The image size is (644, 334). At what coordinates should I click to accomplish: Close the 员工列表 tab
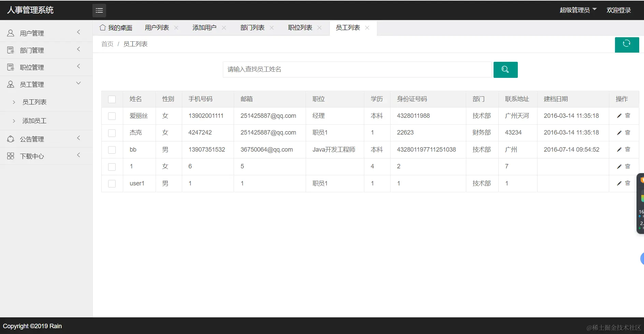(367, 28)
